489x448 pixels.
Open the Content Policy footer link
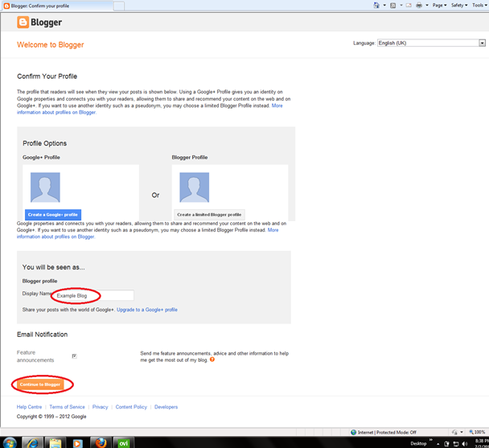(131, 407)
